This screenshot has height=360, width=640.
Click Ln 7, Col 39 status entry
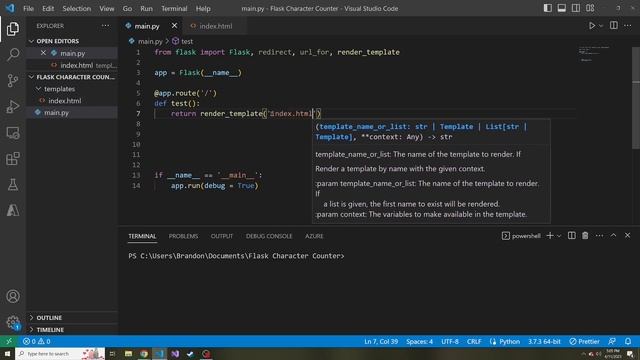381,341
